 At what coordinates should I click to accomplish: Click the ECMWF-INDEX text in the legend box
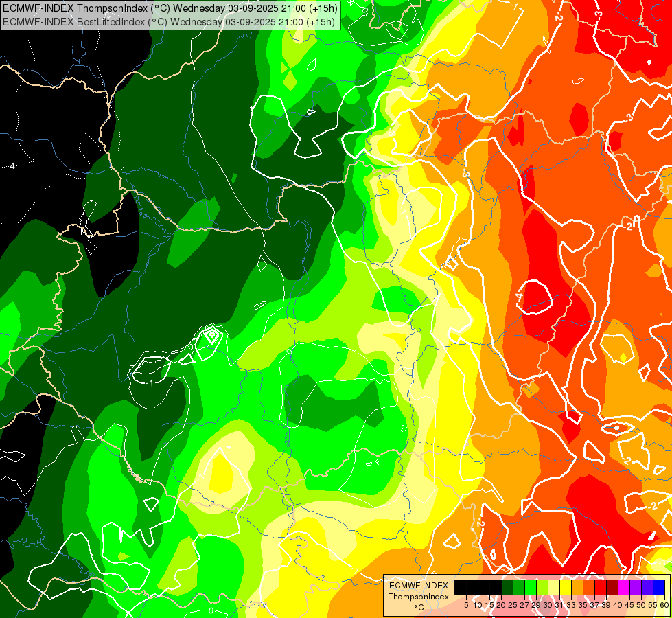(418, 586)
